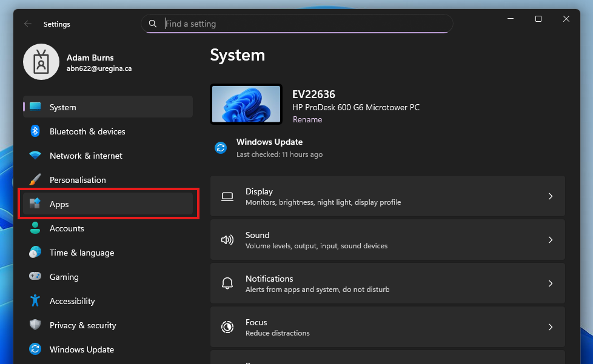Image resolution: width=593 pixels, height=364 pixels.
Task: Click the Windows 11 wallpaper thumbnail
Action: [246, 104]
